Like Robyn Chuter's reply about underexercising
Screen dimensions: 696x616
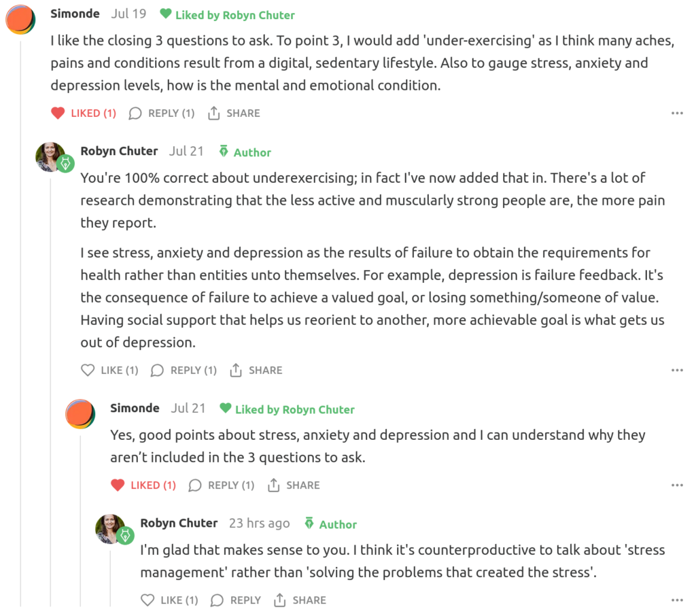pyautogui.click(x=109, y=371)
